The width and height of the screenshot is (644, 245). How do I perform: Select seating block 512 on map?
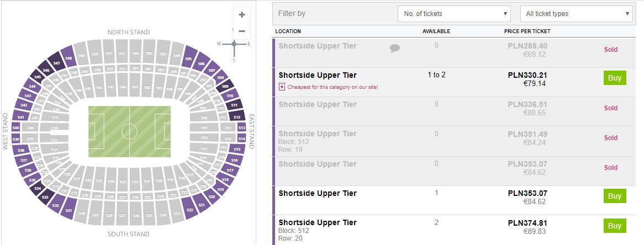237,117
